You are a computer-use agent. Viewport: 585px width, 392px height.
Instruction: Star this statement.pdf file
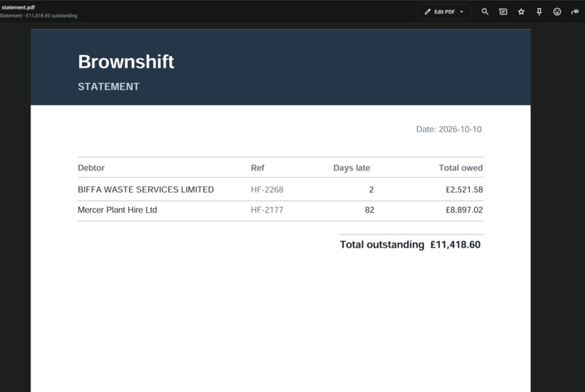click(521, 12)
